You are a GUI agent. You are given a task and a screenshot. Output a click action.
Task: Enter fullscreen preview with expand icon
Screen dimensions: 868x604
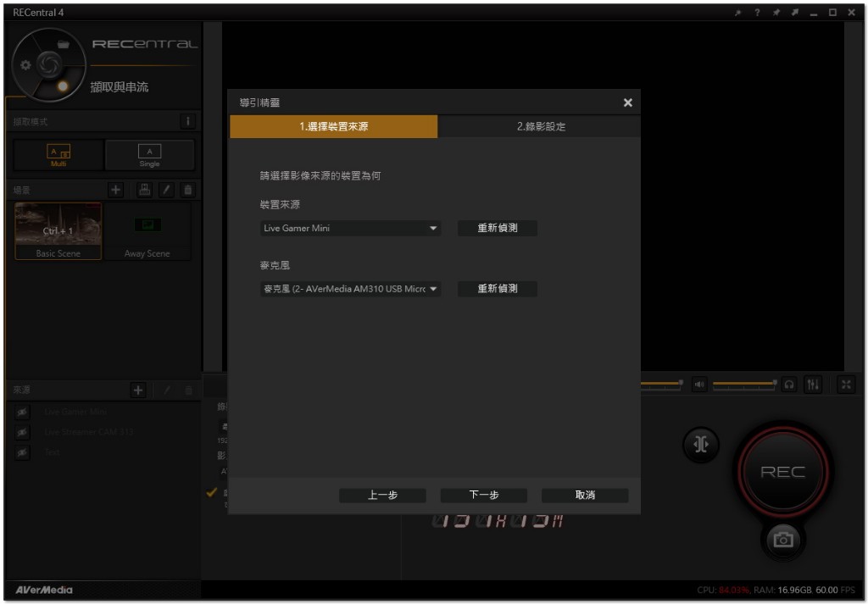tap(846, 385)
